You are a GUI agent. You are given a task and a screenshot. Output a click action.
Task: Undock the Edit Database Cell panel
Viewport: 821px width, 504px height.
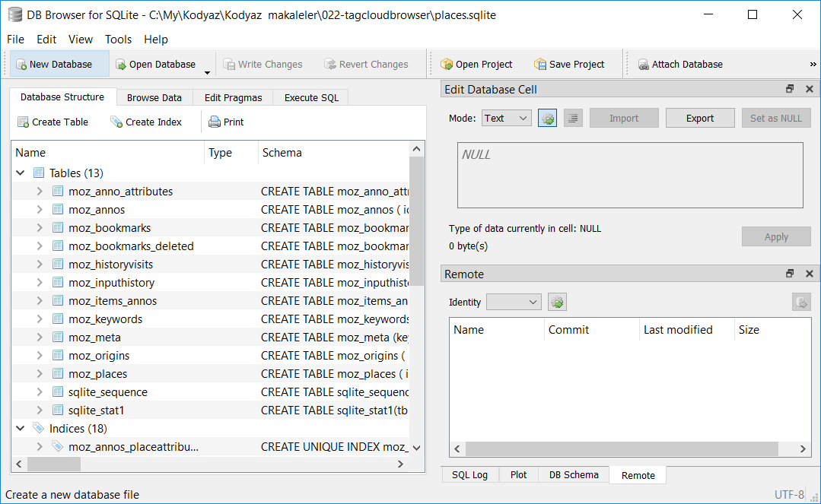pos(790,89)
